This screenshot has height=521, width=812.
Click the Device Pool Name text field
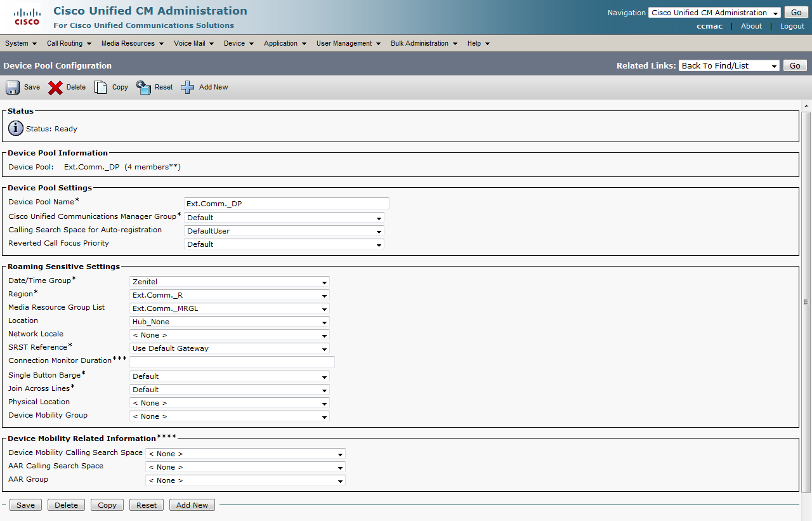286,204
